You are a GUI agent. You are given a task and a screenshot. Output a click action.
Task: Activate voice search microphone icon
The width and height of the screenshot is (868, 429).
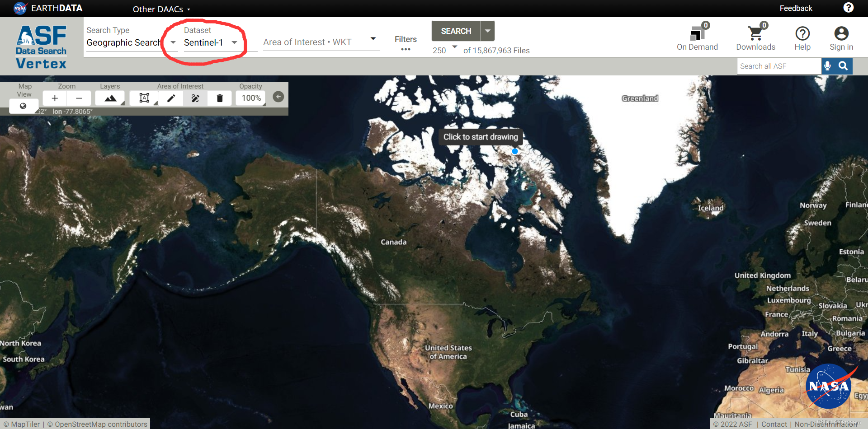pyautogui.click(x=827, y=66)
